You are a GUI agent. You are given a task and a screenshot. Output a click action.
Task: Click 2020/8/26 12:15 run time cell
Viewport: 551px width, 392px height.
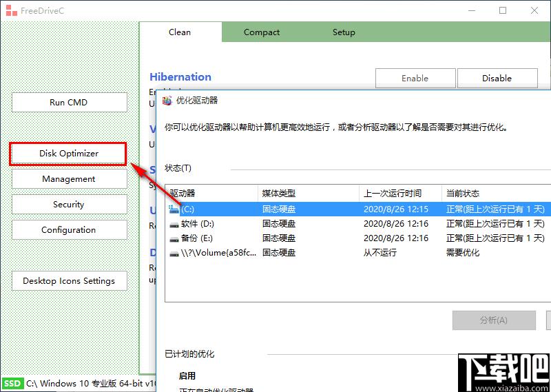pyautogui.click(x=396, y=209)
